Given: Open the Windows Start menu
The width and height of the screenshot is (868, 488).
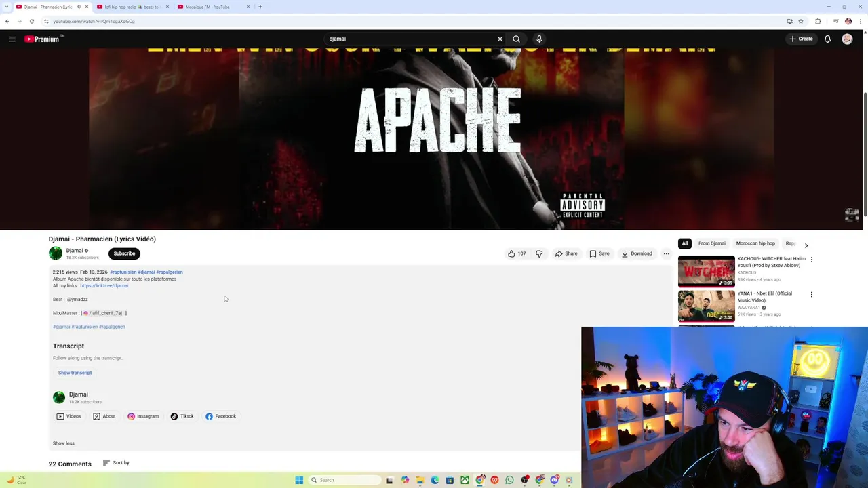Looking at the screenshot, I should pyautogui.click(x=299, y=480).
